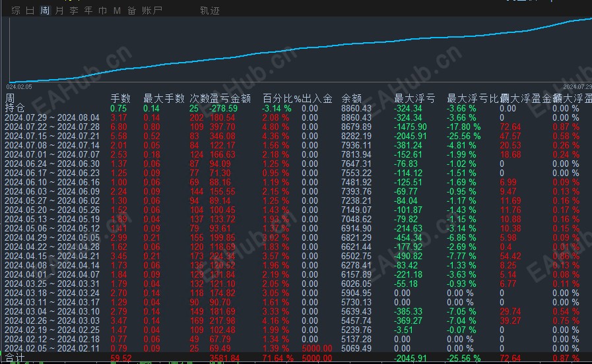Select the row 2024.03.04 ~ 2024.03.10
Viewport: 592px width, 364px height.
[x=296, y=312]
